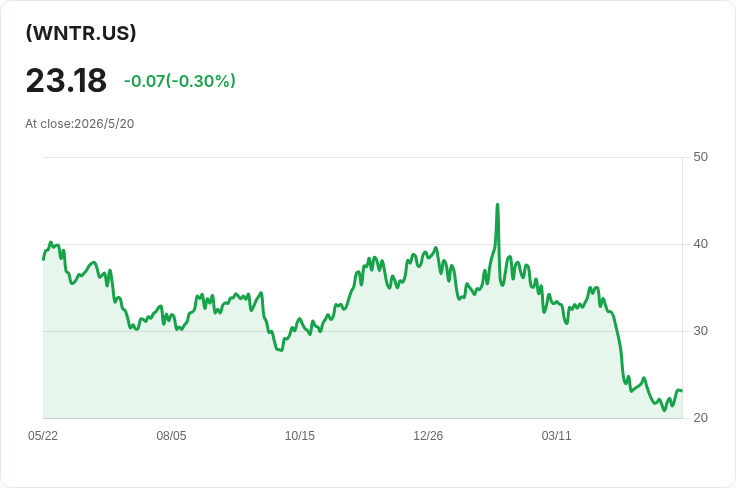This screenshot has height=488, width=736.
Task: Click the 20 y-axis price label
Action: tap(700, 418)
